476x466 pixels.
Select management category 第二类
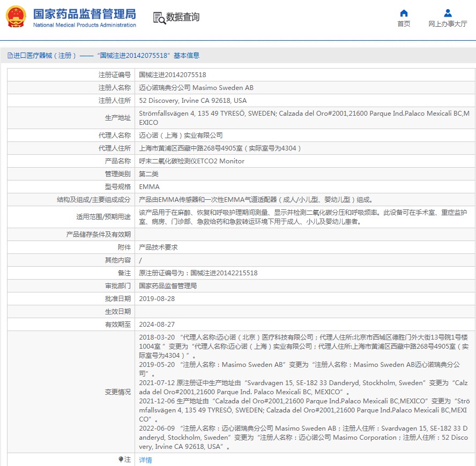(149, 174)
